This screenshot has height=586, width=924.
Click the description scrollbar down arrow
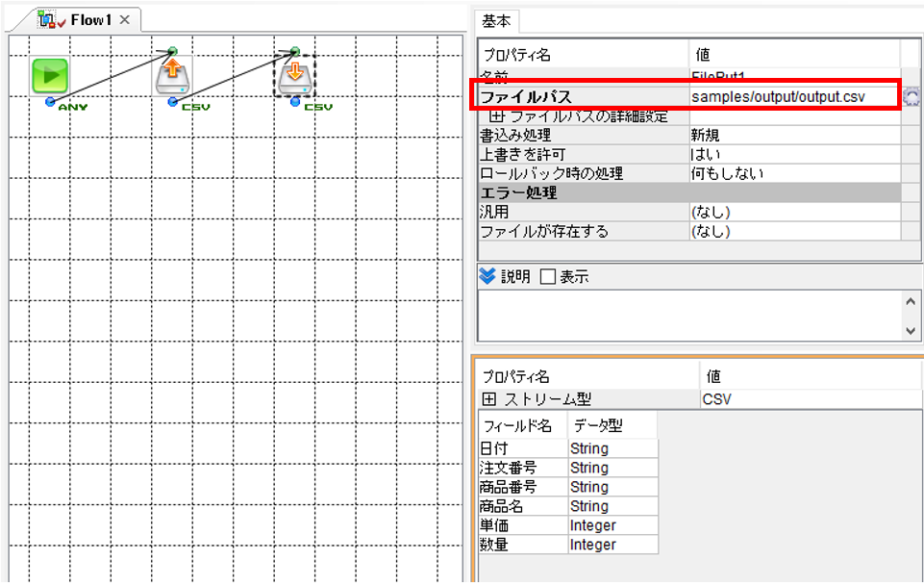(911, 331)
